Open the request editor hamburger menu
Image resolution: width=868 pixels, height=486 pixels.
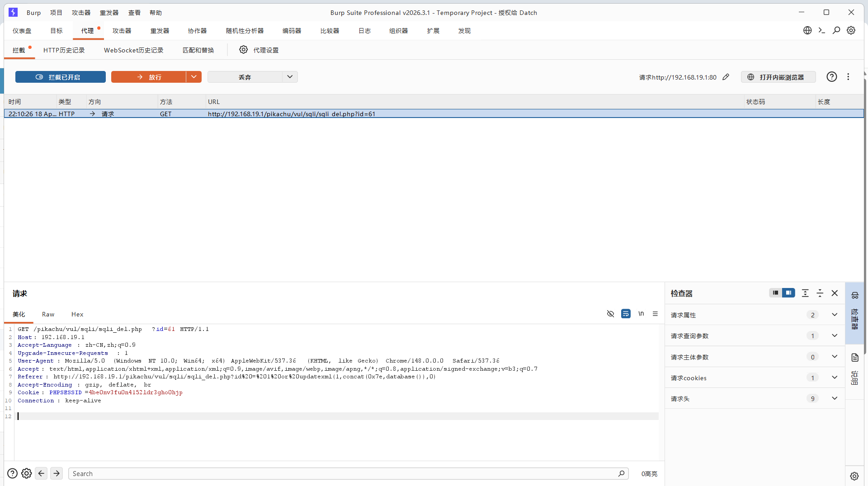click(x=655, y=314)
